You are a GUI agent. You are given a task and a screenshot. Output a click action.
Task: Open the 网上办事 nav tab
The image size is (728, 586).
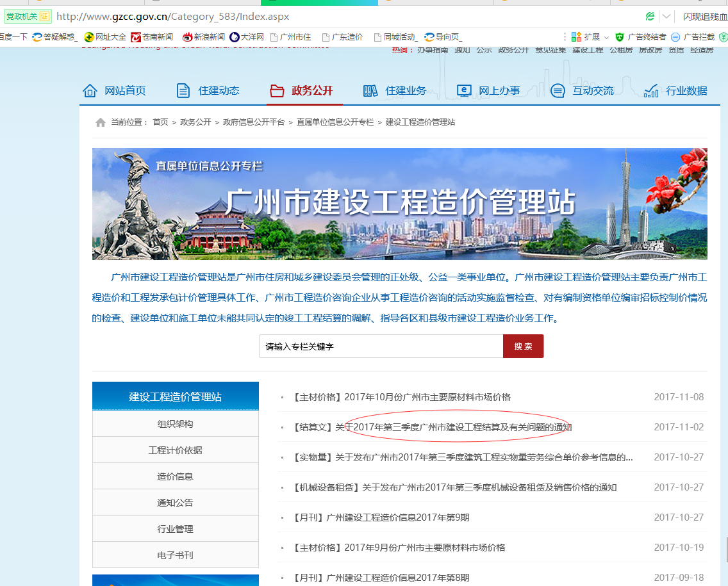(x=488, y=90)
